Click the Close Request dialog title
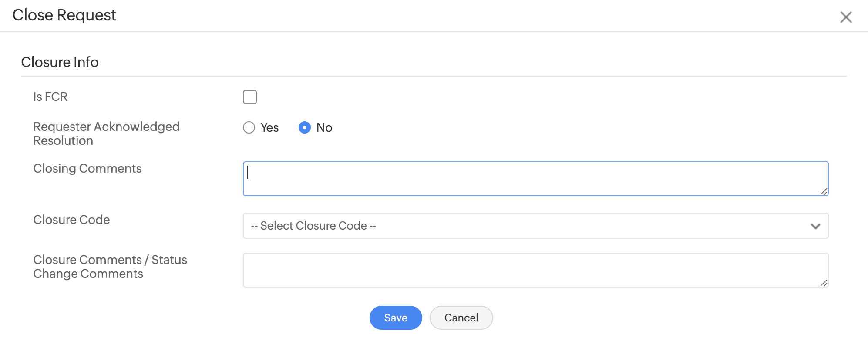Image resolution: width=868 pixels, height=341 pixels. [64, 15]
